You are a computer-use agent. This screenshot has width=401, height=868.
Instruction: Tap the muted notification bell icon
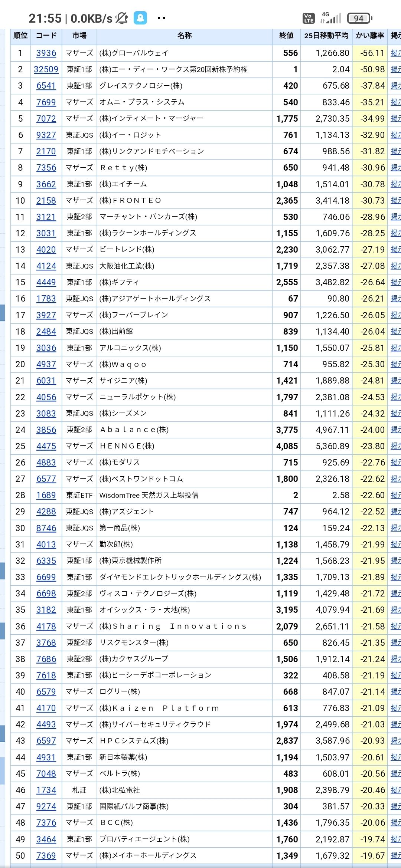click(x=121, y=18)
